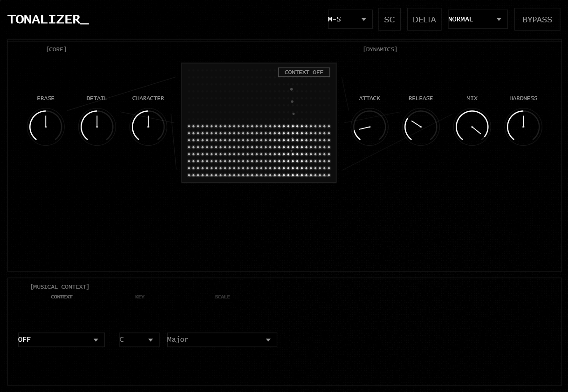Toggle the CONTEXT OFF button
Screen dimensions: 568x392
304,72
